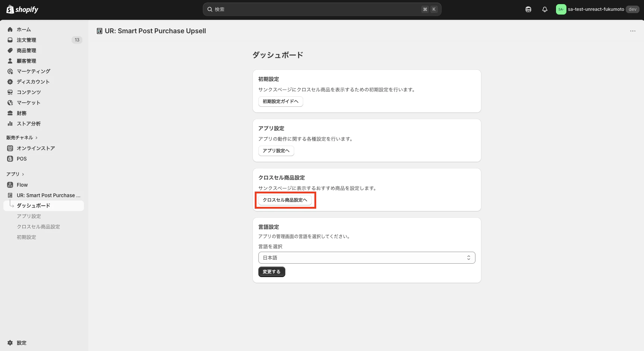Click the クロスセル商品設定へ button
Viewport: 644px width, 351px height.
[x=285, y=200]
